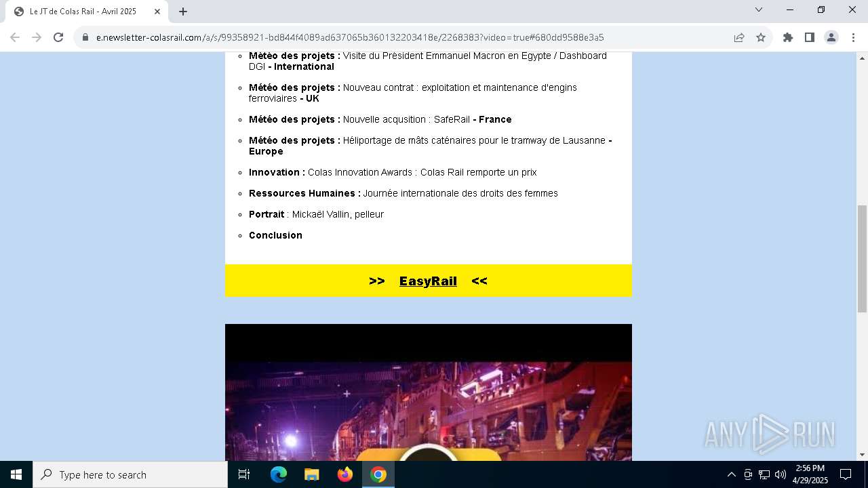View site info via the padlock icon
Viewport: 868px width, 488px height.
point(85,37)
